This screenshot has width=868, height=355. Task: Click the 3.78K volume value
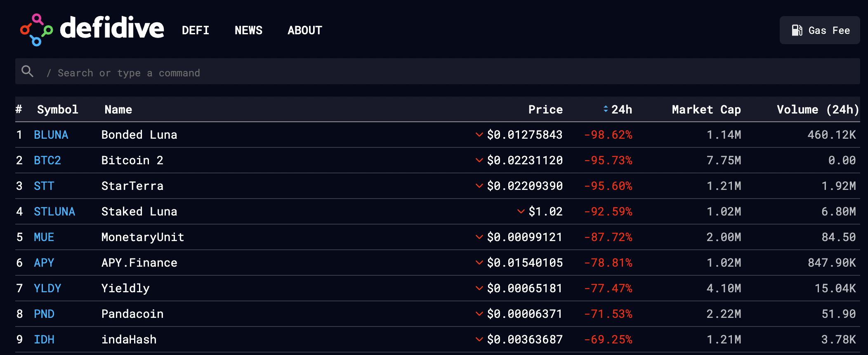click(x=839, y=339)
